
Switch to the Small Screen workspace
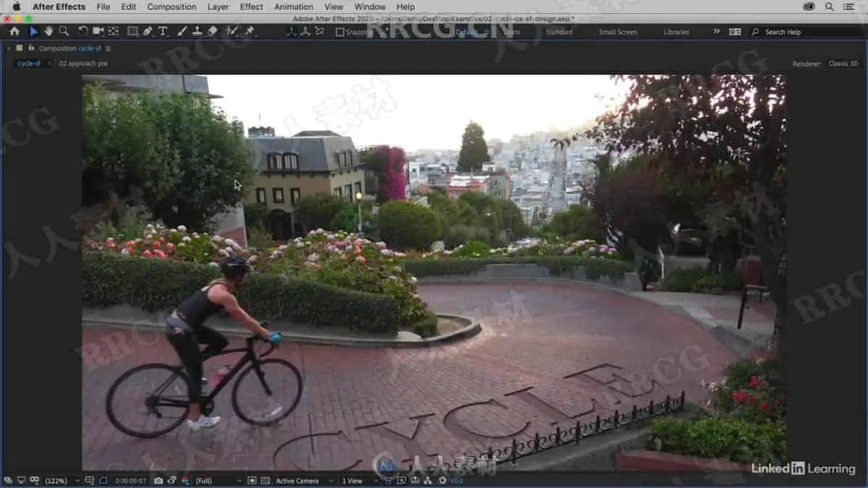click(x=618, y=32)
